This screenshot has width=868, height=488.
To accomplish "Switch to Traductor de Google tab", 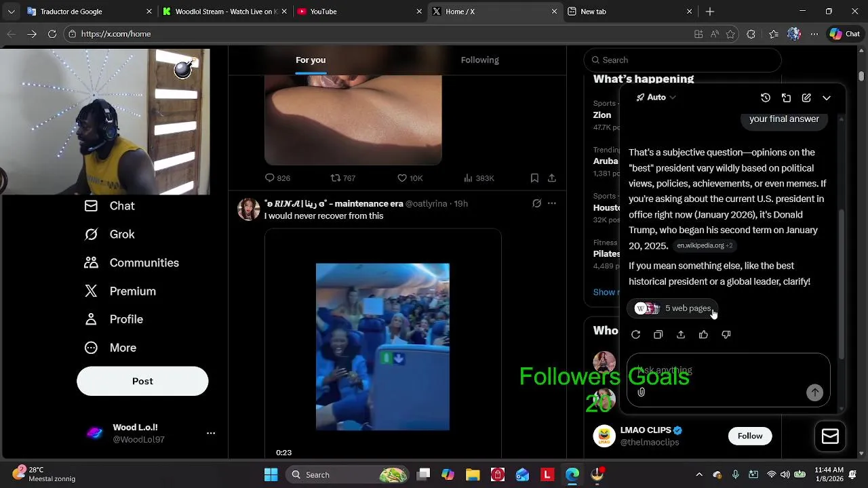I will (x=90, y=12).
